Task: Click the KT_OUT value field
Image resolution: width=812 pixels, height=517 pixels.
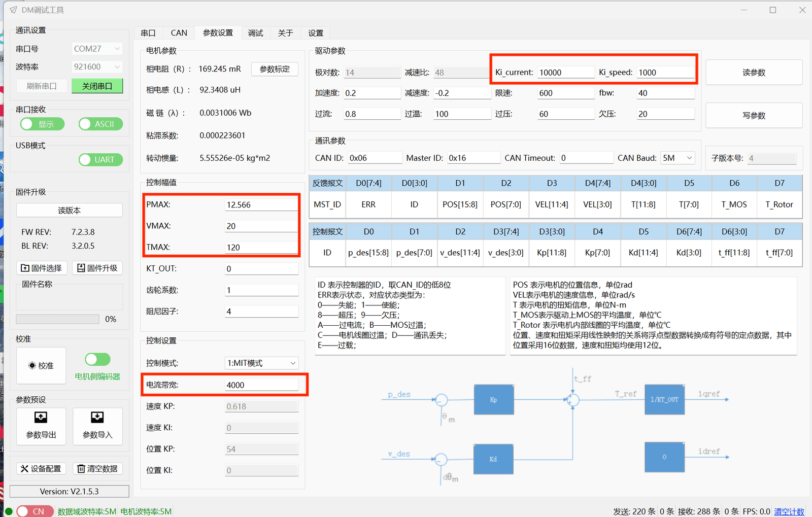Action: click(x=262, y=268)
